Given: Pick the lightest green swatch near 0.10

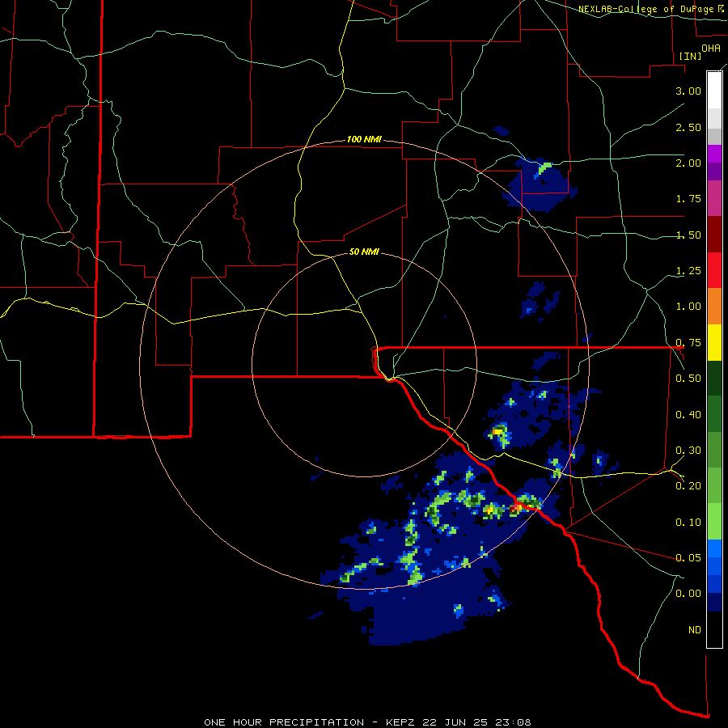Looking at the screenshot, I should point(714,522).
